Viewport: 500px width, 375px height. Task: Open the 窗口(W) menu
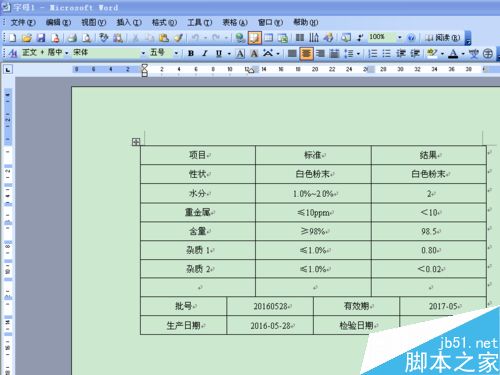pyautogui.click(x=270, y=22)
